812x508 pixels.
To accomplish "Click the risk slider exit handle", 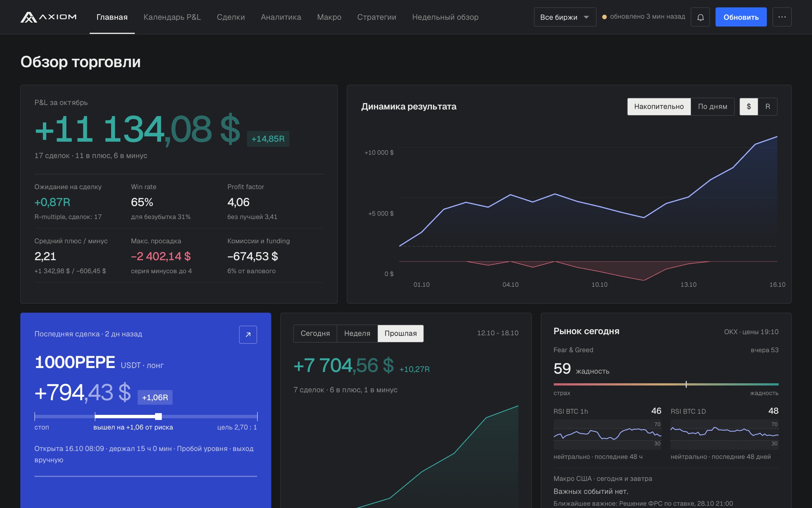I will coord(158,416).
